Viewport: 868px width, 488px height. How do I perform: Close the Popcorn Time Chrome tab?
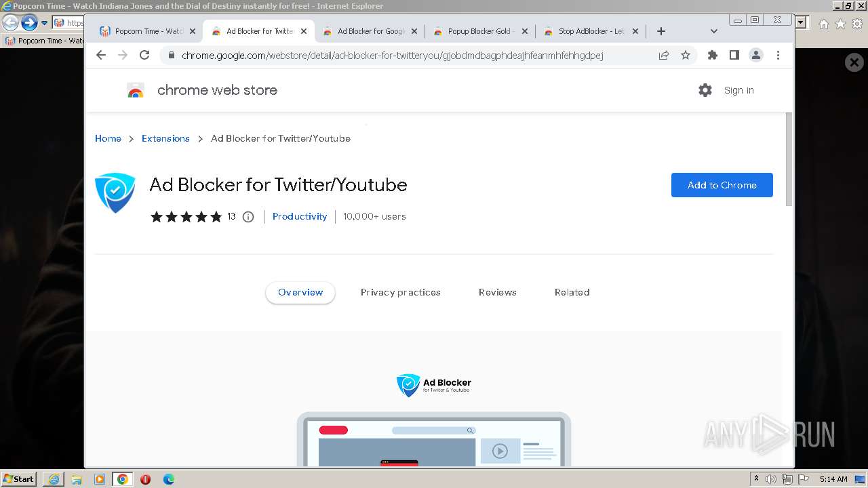point(193,31)
